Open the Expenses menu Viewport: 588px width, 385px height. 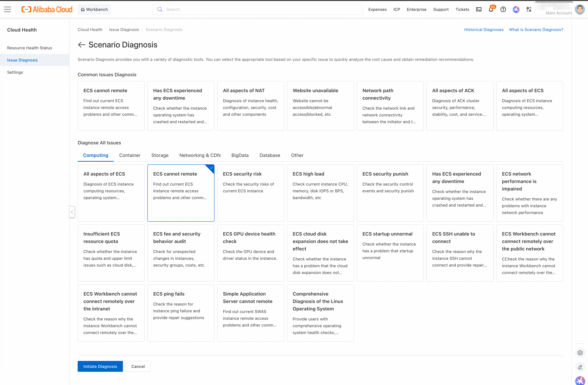[377, 9]
